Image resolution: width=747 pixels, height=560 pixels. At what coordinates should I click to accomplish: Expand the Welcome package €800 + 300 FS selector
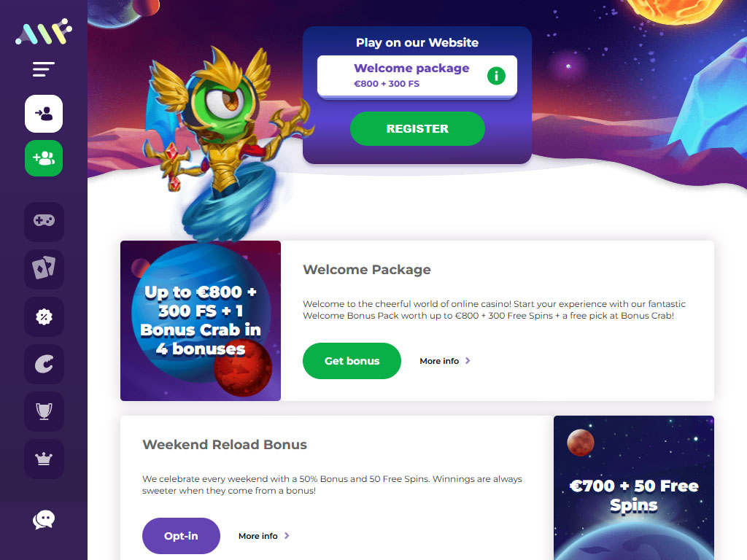417,76
